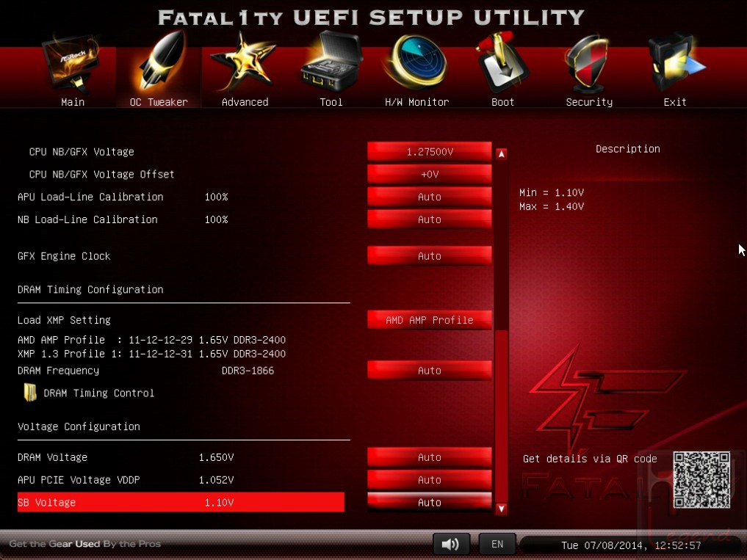Click the speaker sound icon
The height and width of the screenshot is (560, 747).
(x=451, y=544)
